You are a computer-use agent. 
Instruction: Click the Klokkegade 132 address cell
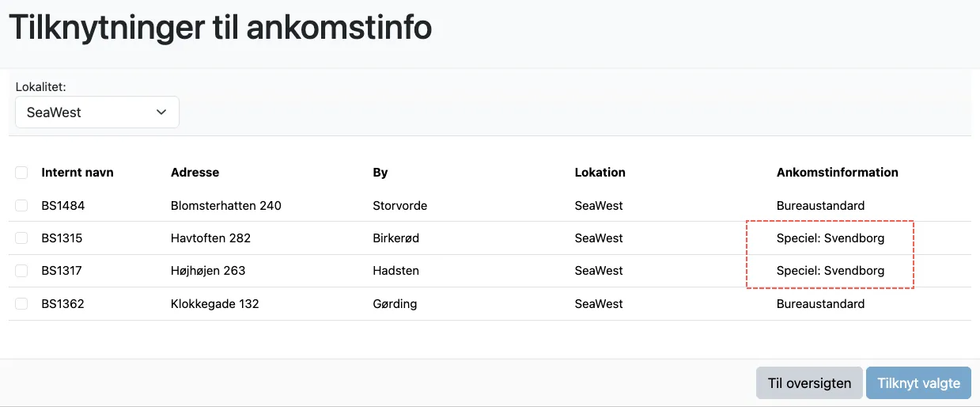[215, 304]
